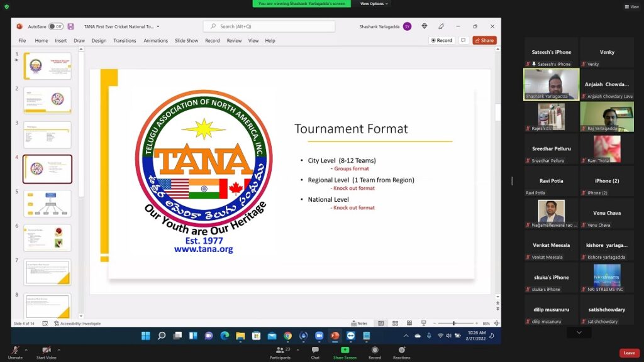644x362 pixels.
Task: Click the red Leave meeting button
Action: coord(629,353)
